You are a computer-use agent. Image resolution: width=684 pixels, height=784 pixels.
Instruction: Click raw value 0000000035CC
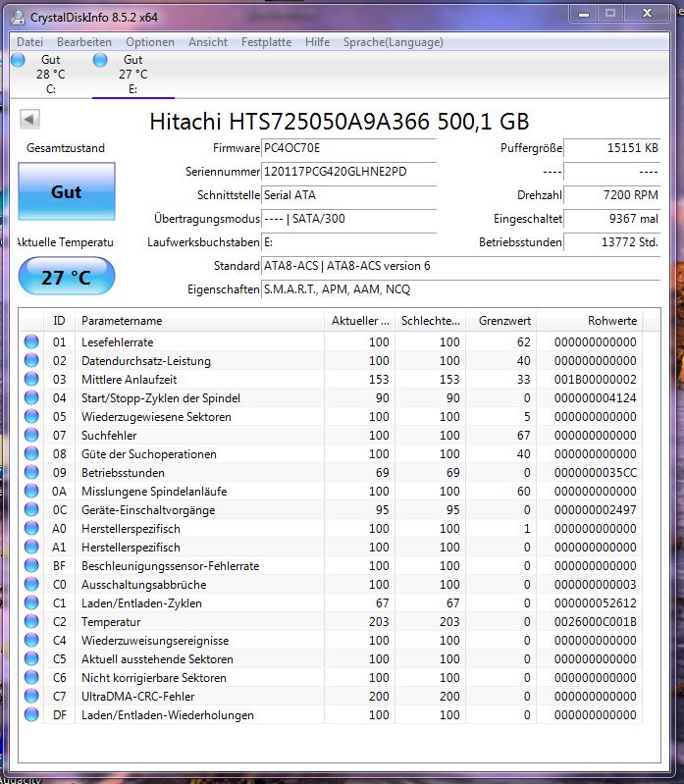click(595, 473)
